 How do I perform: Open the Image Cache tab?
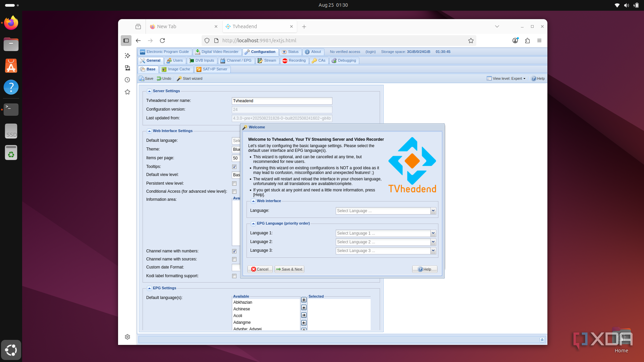176,69
